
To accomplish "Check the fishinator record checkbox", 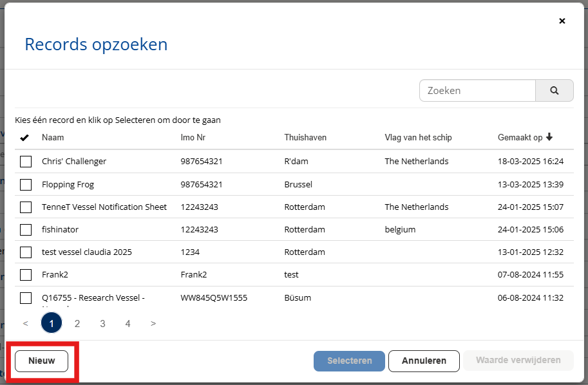I will pyautogui.click(x=26, y=230).
